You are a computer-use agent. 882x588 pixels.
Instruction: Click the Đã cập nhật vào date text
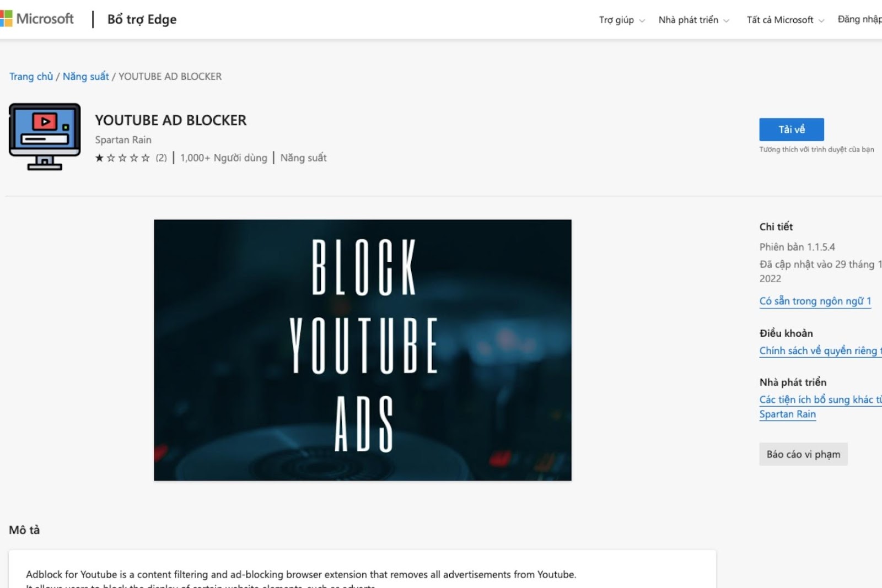(820, 271)
